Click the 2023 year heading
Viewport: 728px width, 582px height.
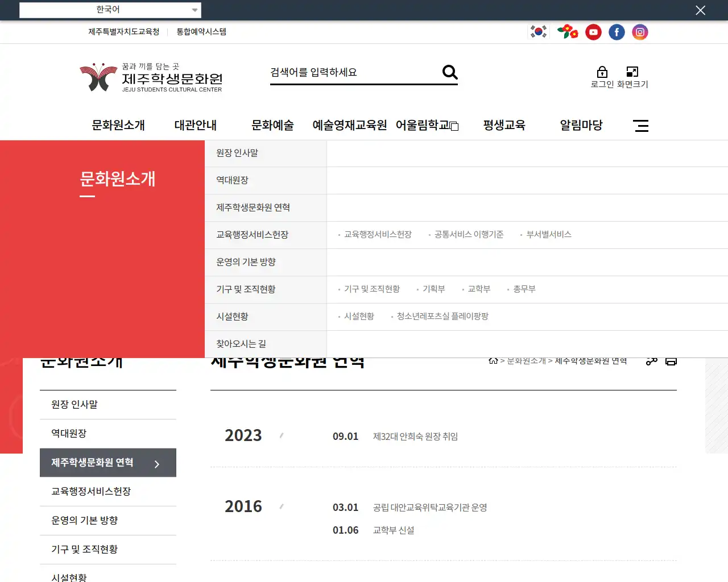point(243,435)
